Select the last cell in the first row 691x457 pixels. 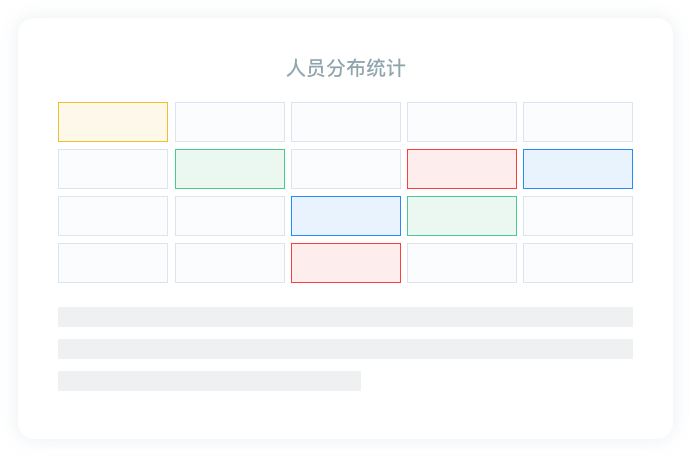point(578,122)
